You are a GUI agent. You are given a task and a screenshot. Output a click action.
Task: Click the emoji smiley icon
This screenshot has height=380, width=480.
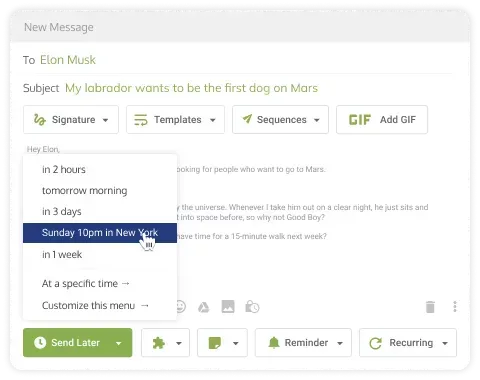click(x=180, y=307)
